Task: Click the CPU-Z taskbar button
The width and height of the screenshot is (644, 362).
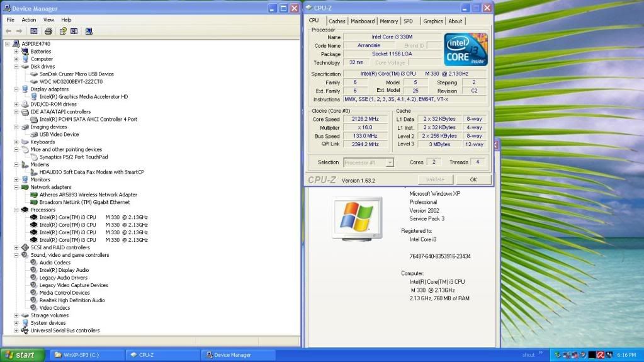Action: [162, 354]
